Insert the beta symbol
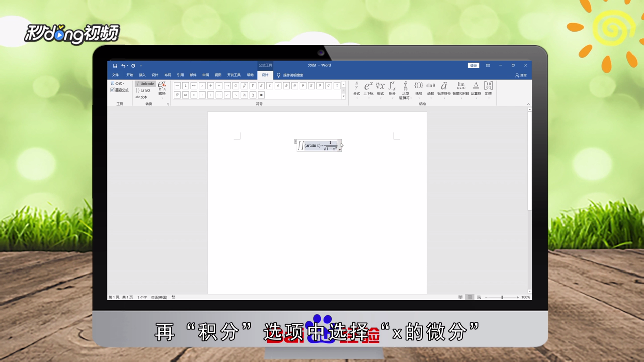Screen dimensions: 644x362 click(245, 86)
